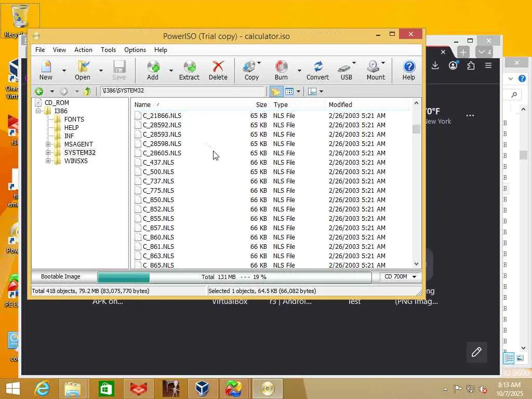Select file C_21866.NLS
This screenshot has height=399, width=532.
pos(162,116)
